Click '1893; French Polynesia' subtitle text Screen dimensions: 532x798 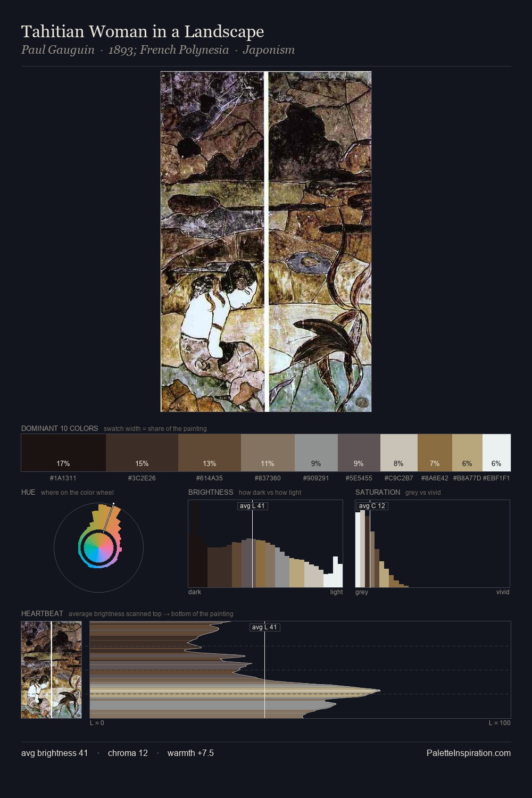point(169,50)
